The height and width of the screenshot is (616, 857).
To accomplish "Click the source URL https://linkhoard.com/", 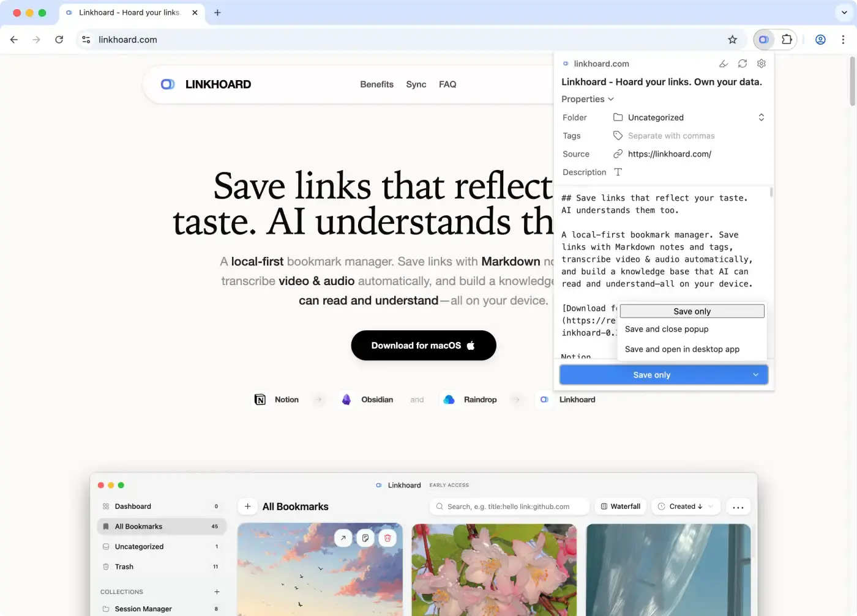I will pyautogui.click(x=670, y=154).
